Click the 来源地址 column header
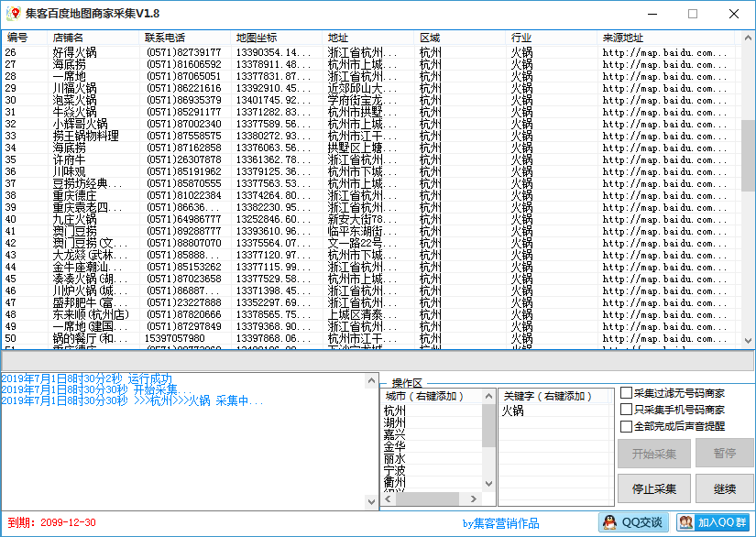The height and width of the screenshot is (537, 756). pos(665,38)
